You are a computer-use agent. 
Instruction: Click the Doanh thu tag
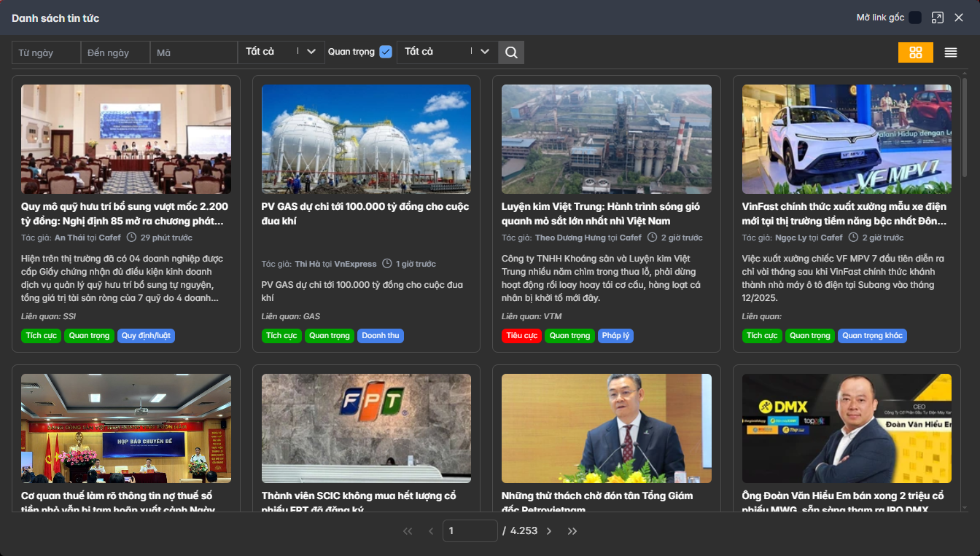(381, 336)
